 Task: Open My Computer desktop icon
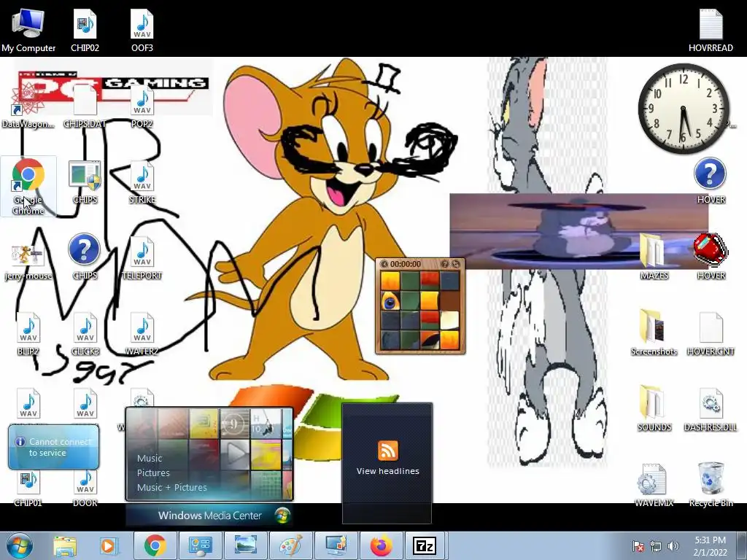point(28,29)
